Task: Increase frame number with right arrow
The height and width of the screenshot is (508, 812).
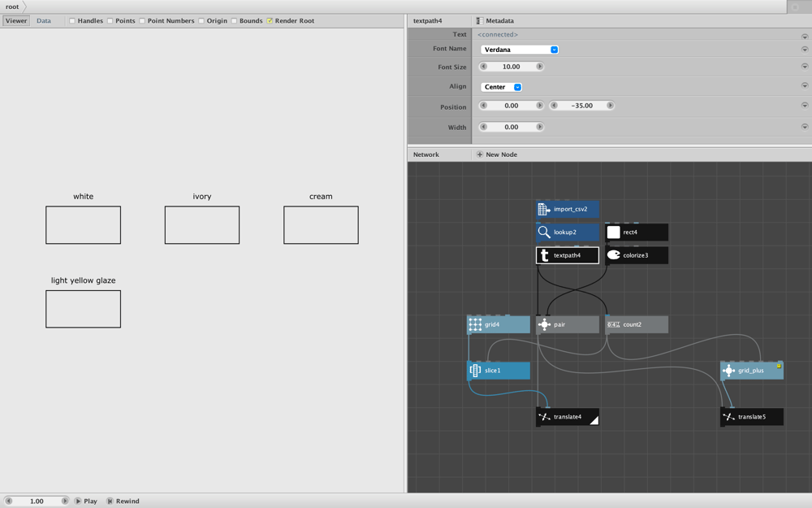Action: click(x=65, y=501)
